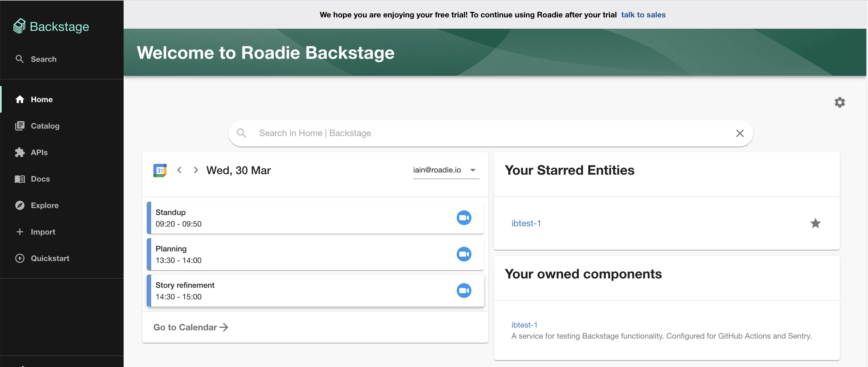Click the Google Calendar icon

pos(160,170)
